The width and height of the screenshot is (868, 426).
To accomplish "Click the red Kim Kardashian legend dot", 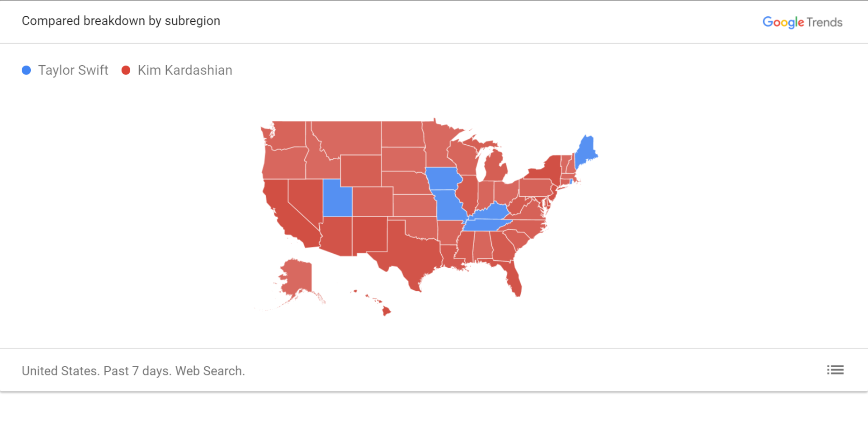I will point(126,70).
